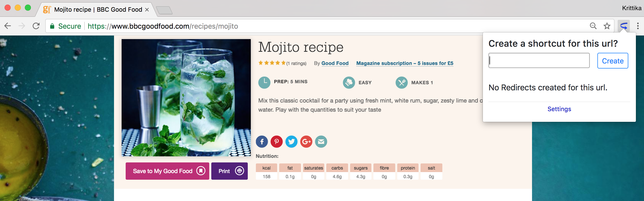Open the Good Food author link
Image resolution: width=644 pixels, height=201 pixels.
click(335, 63)
